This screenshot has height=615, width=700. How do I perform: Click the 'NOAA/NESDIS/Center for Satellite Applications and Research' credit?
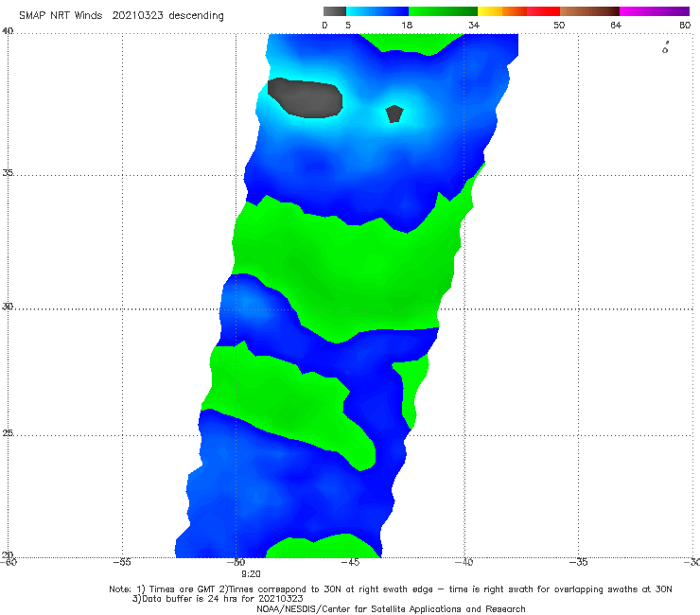(x=391, y=608)
